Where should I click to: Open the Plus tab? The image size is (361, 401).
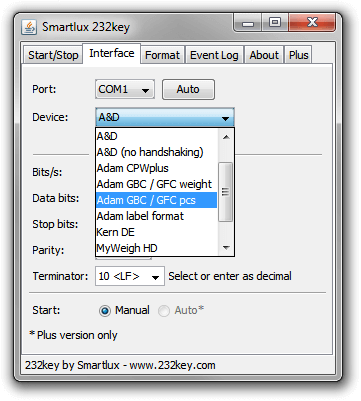(x=298, y=55)
